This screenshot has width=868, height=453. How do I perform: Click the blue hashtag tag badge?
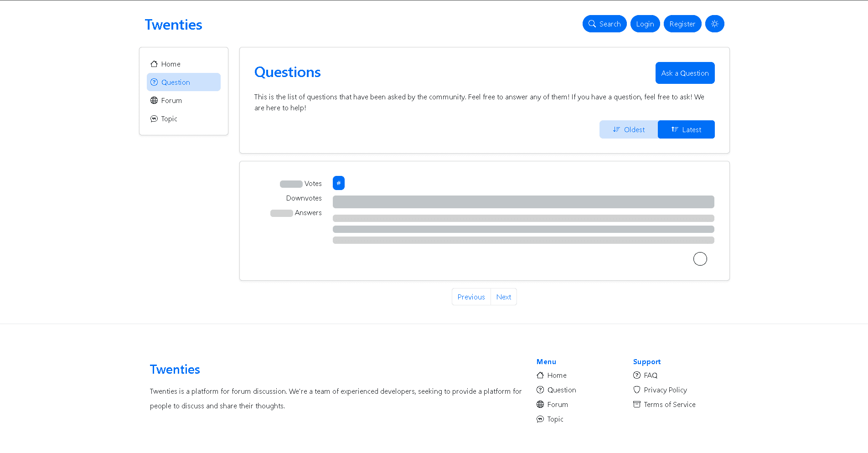pyautogui.click(x=338, y=183)
